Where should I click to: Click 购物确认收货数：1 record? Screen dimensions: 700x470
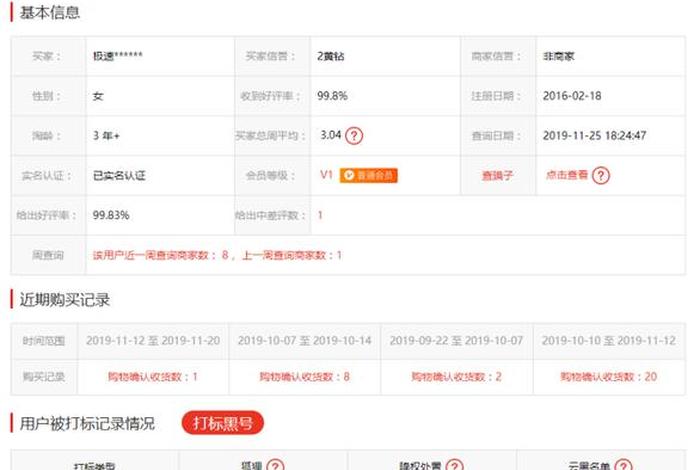(152, 377)
